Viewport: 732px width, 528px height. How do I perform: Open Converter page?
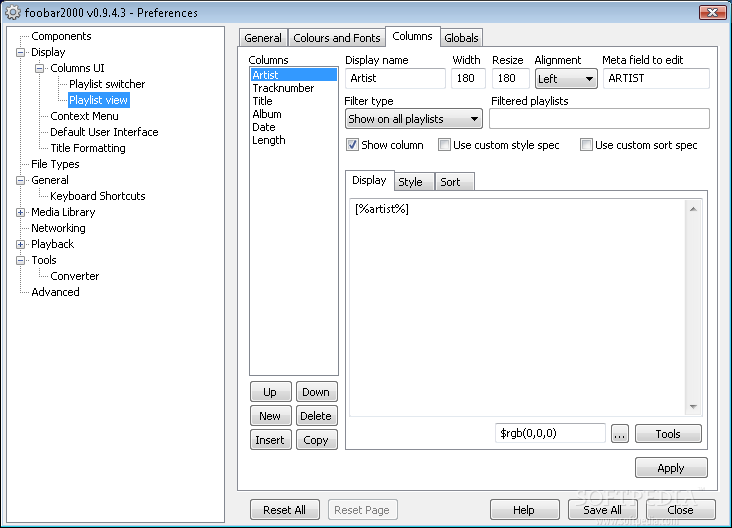coord(75,276)
